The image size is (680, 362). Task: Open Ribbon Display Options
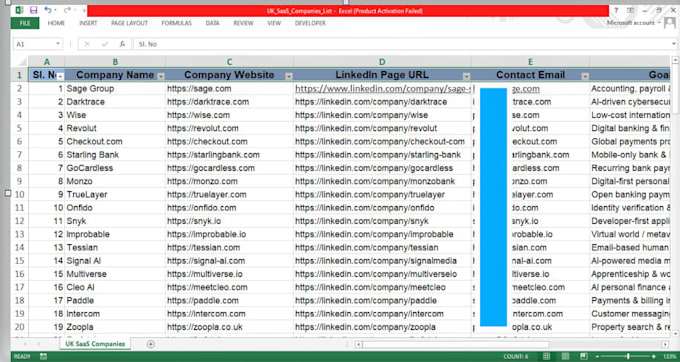click(630, 10)
